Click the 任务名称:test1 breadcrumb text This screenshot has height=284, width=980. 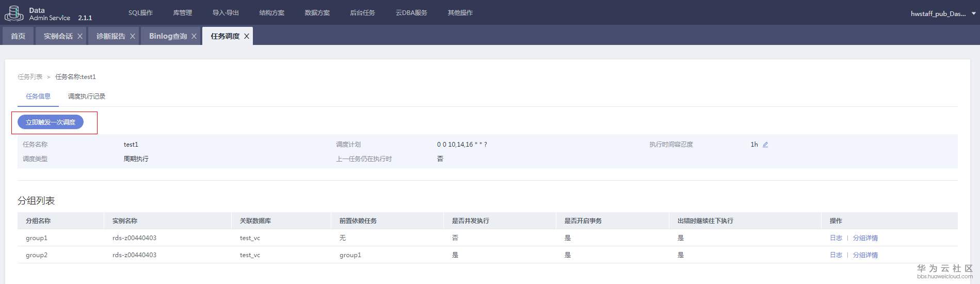tap(75, 77)
